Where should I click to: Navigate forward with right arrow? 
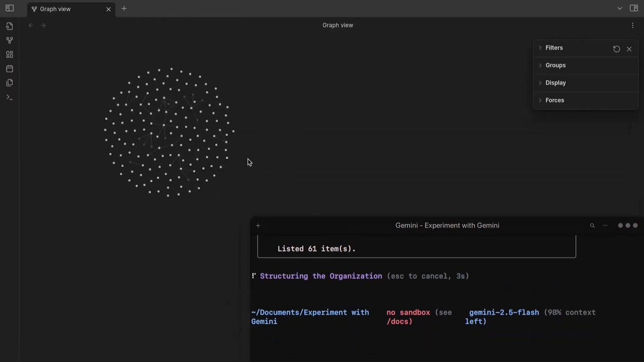point(43,25)
